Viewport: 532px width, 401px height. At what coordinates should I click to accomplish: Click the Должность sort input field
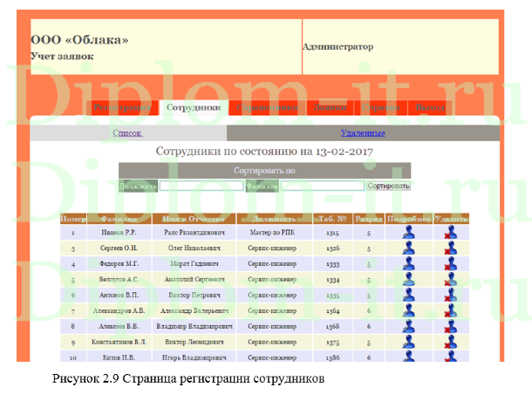(201, 186)
